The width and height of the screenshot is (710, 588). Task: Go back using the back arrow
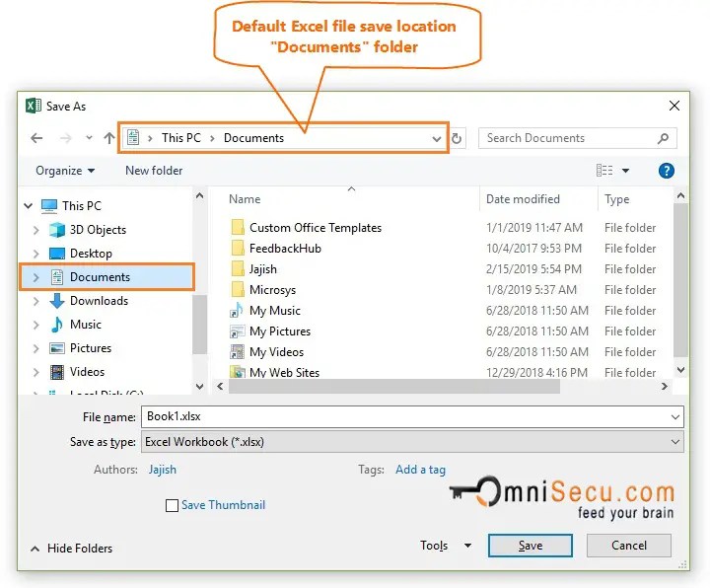pos(36,138)
